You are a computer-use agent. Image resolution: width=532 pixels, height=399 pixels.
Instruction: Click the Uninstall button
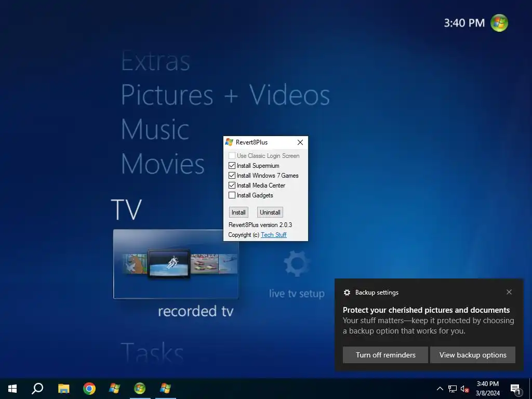(x=270, y=212)
